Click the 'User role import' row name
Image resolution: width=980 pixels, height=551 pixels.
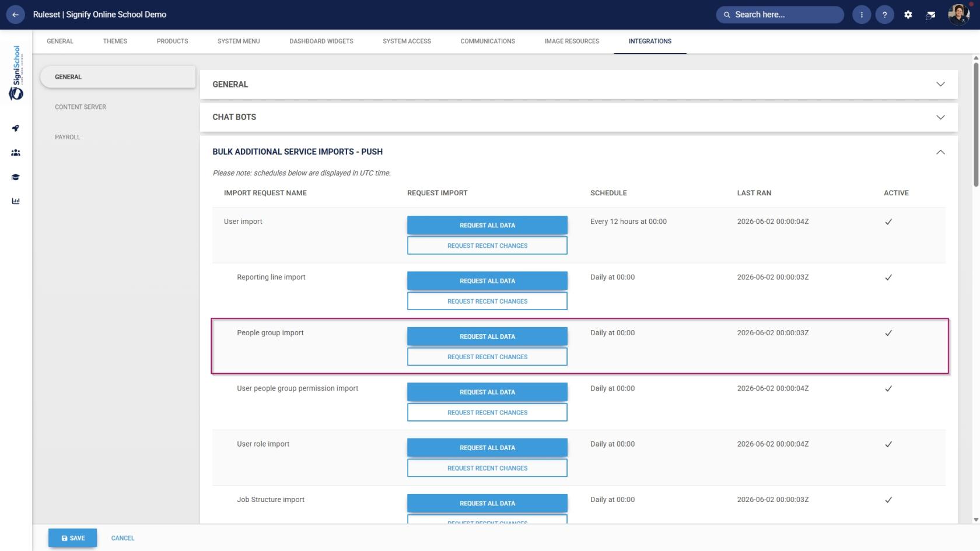(x=263, y=444)
